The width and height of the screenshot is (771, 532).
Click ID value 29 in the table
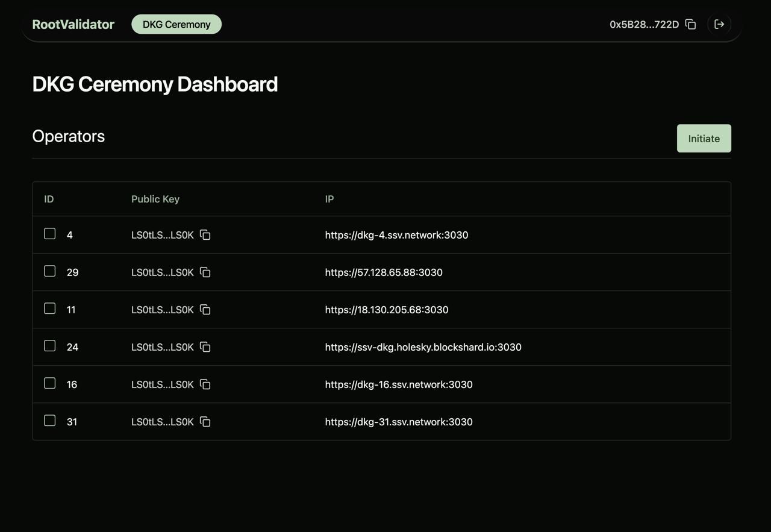point(73,272)
